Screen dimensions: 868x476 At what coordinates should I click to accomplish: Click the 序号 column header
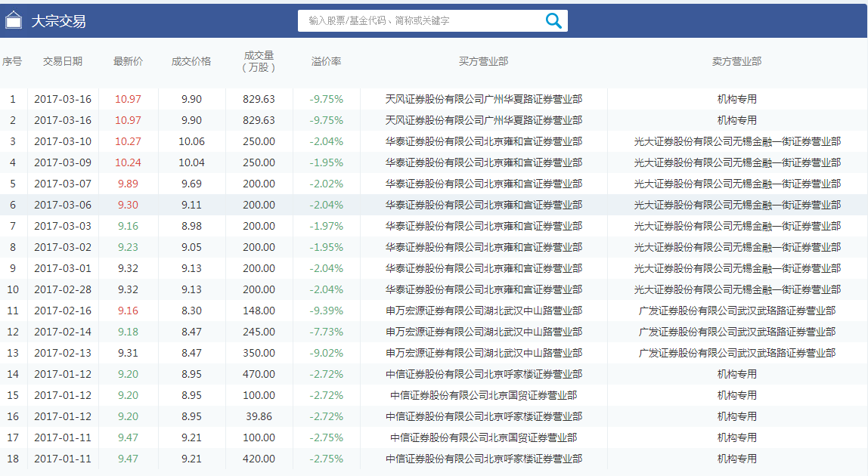(x=12, y=61)
